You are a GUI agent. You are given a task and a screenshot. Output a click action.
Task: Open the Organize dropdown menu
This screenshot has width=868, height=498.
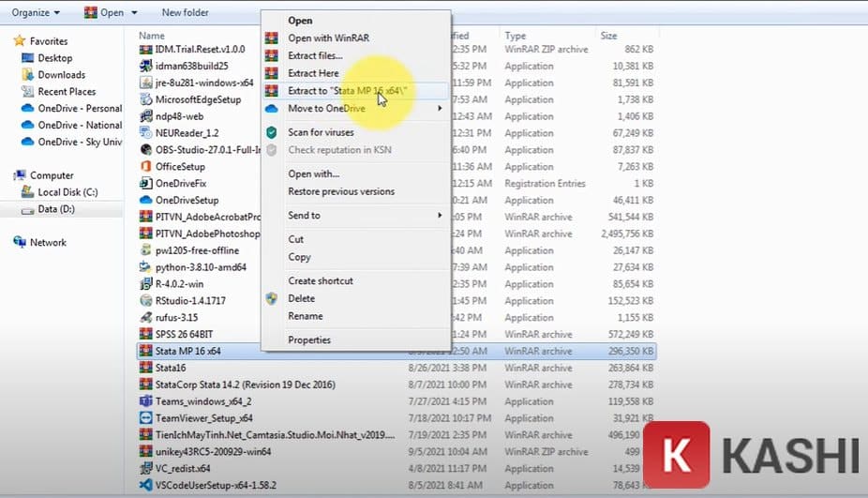[x=36, y=12]
